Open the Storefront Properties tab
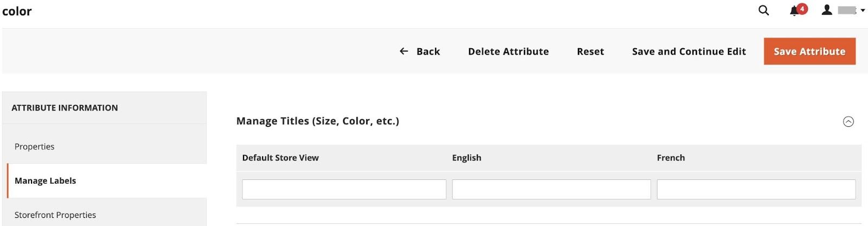The height and width of the screenshot is (226, 868). pos(55,215)
